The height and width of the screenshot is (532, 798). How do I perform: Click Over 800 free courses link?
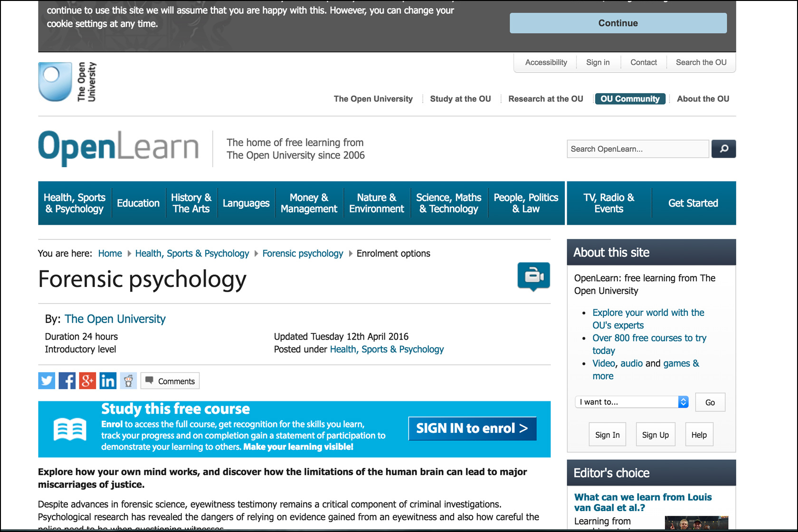pos(649,344)
